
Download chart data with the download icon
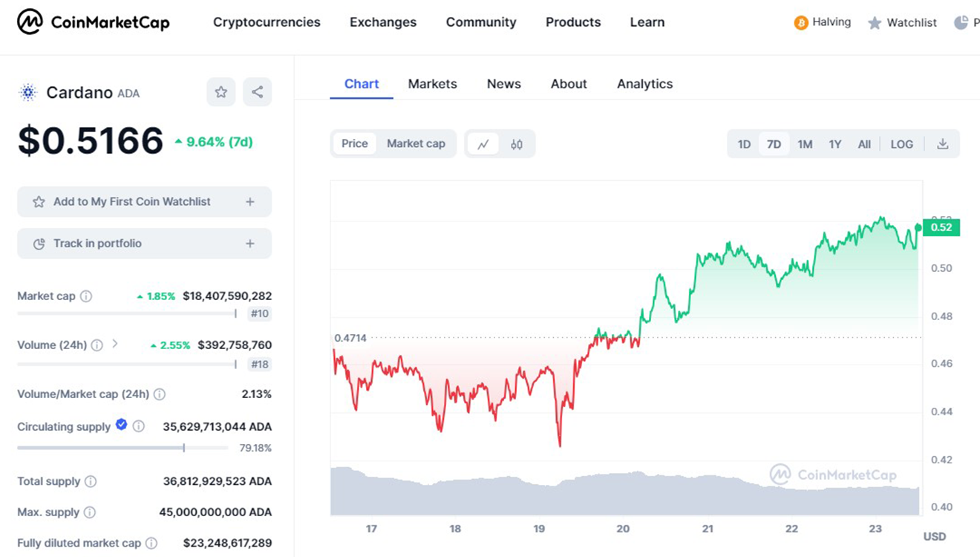(942, 144)
